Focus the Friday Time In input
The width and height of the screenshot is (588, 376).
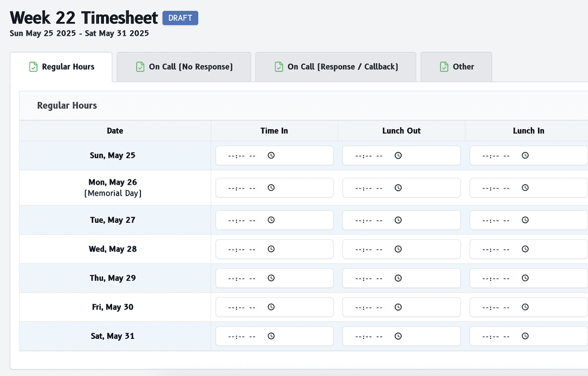point(242,307)
